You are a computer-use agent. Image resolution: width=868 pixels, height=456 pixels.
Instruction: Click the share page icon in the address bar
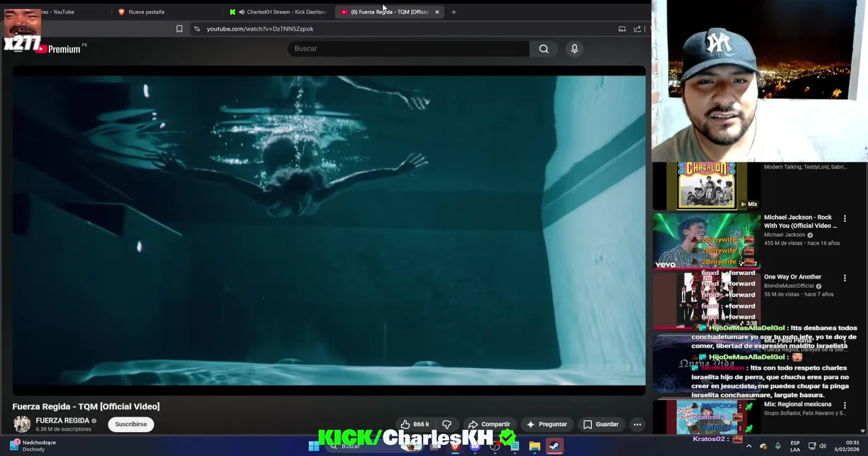(x=637, y=28)
